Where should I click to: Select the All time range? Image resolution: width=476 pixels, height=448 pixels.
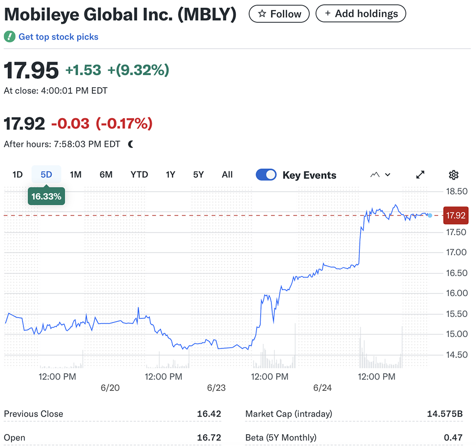click(x=227, y=175)
